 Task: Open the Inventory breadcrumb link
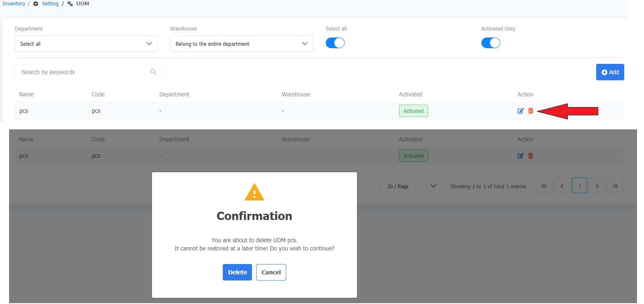point(14,4)
